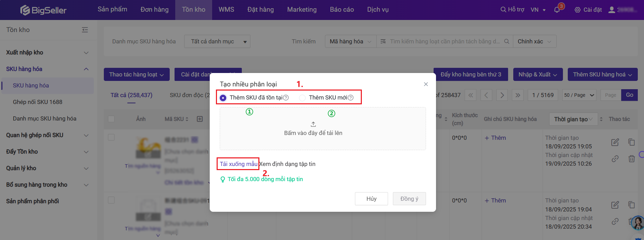Click the notification bell icon
Image resolution: width=644 pixels, height=240 pixels.
[x=557, y=10]
